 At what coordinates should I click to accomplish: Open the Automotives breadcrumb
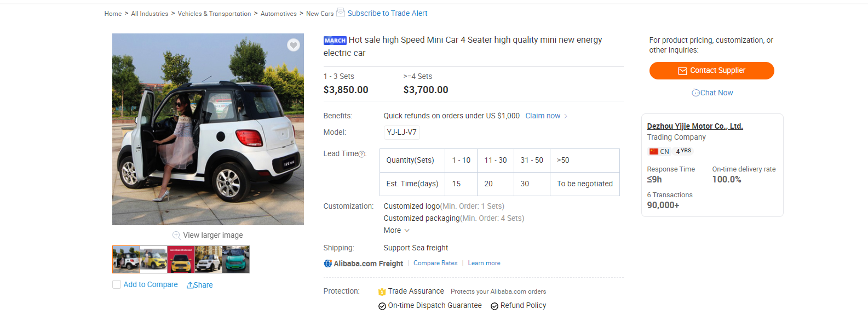[278, 14]
